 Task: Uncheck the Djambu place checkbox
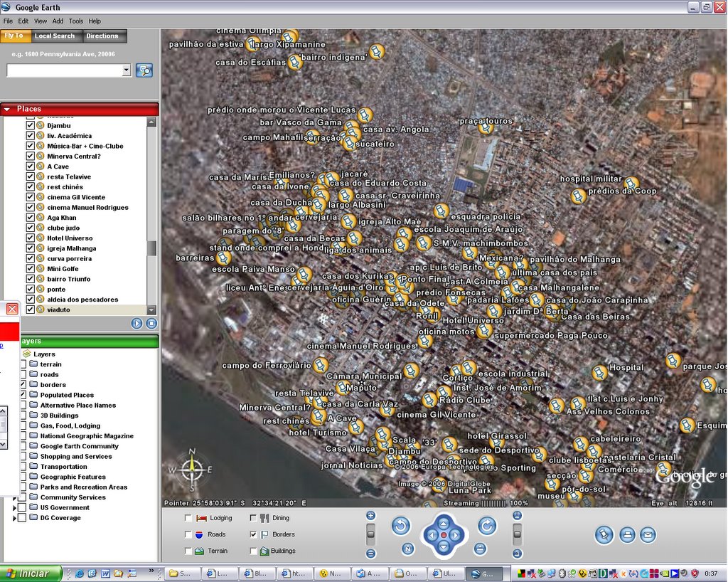click(30, 125)
